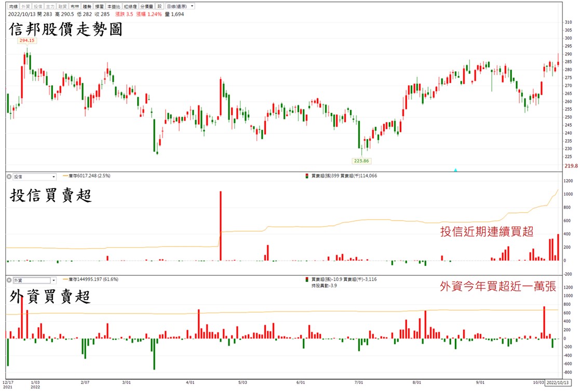Click the 2022/10/13 date marker on the axis
The width and height of the screenshot is (580, 392).
558,382
